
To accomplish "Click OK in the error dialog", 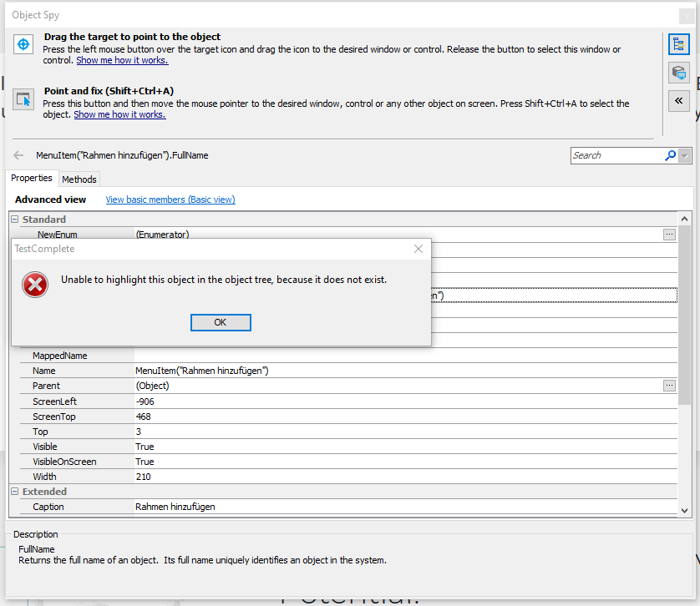I will coord(221,322).
